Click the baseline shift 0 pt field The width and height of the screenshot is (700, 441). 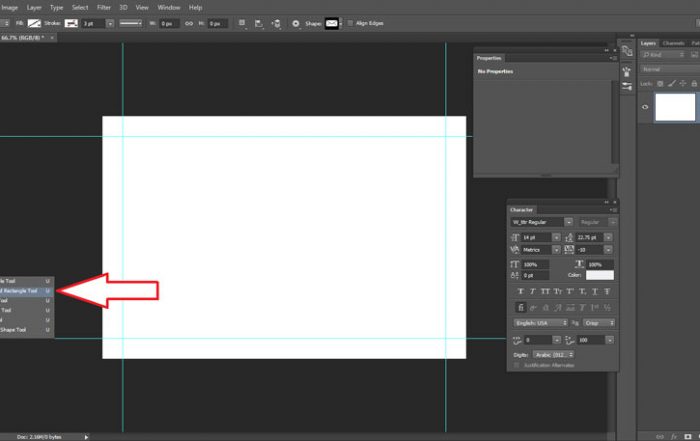click(x=535, y=276)
